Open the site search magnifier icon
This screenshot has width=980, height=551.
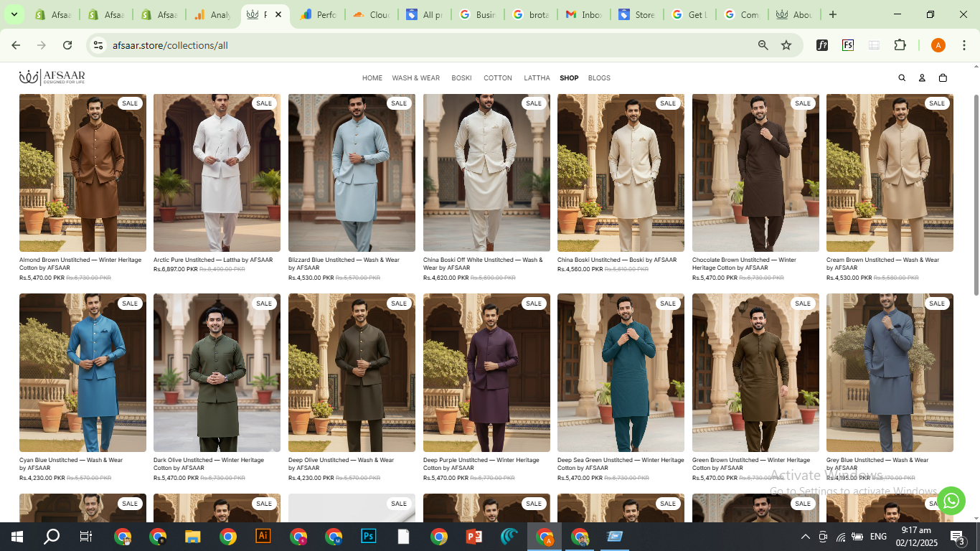[902, 77]
